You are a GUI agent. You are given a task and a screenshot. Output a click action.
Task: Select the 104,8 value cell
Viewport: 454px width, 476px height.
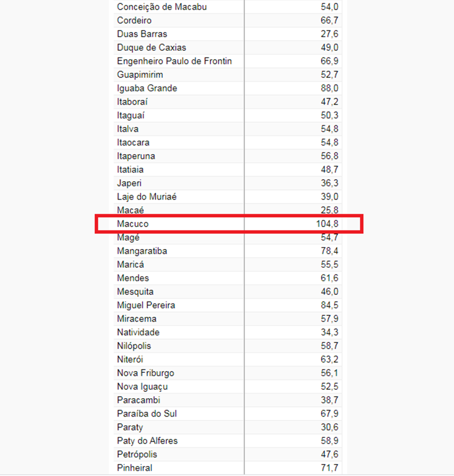[327, 224]
